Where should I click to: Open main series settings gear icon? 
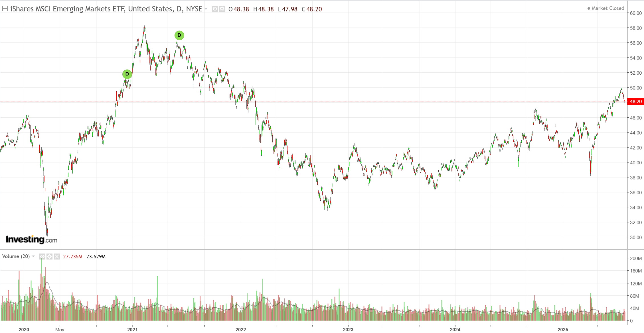click(222, 9)
